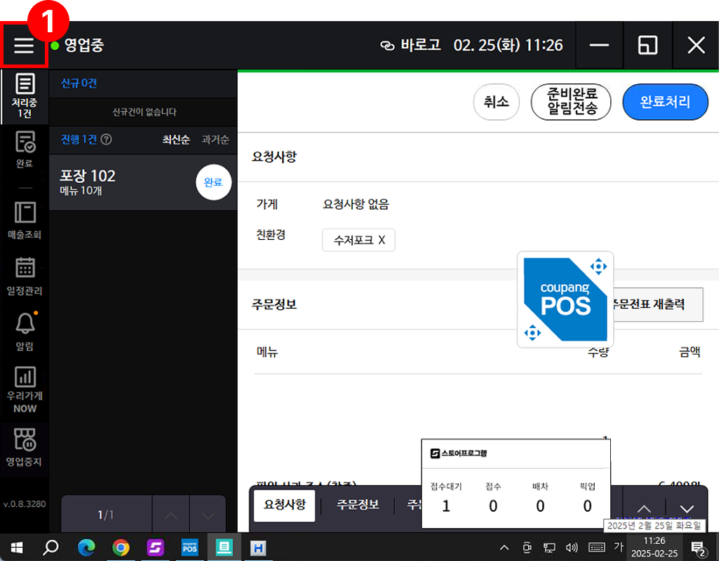728x561 pixels.
Task: Send the 준비완료 알림전송 notification
Action: [571, 102]
